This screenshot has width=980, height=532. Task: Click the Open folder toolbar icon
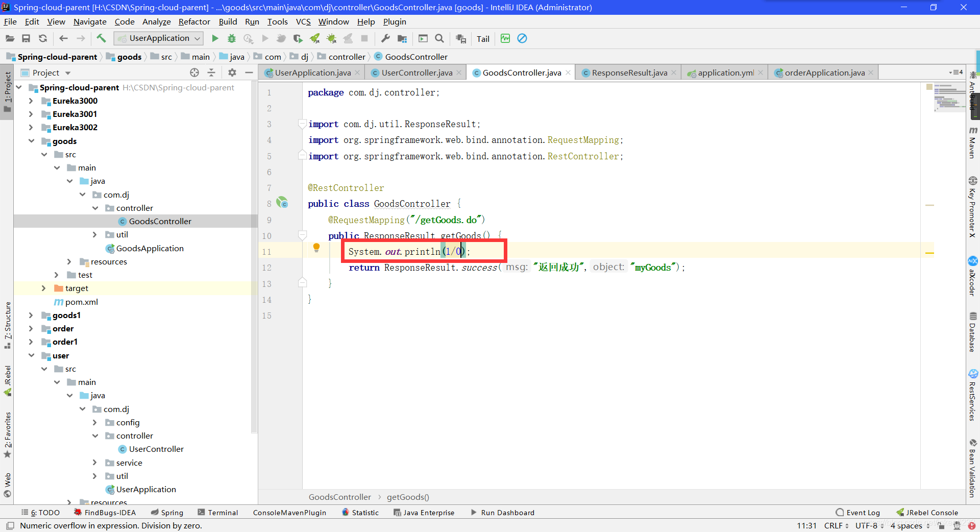click(10, 38)
